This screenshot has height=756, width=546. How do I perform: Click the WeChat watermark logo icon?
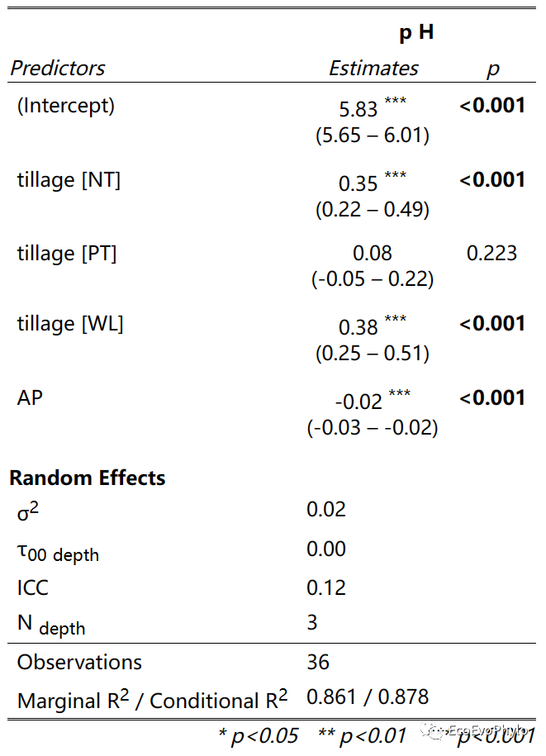click(x=433, y=730)
